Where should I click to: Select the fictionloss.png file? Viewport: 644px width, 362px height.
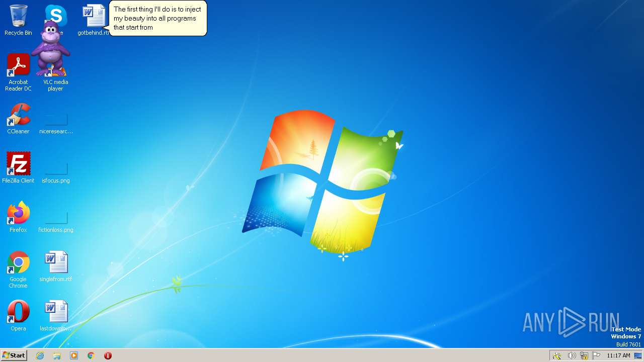(56, 222)
